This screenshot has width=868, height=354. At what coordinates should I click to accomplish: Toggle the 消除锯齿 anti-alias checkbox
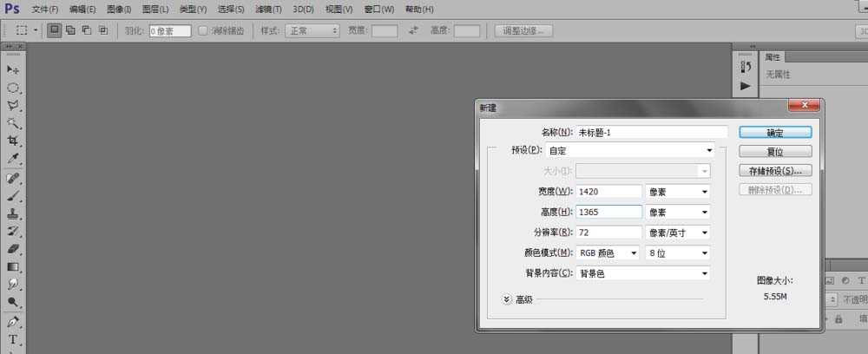coord(203,30)
